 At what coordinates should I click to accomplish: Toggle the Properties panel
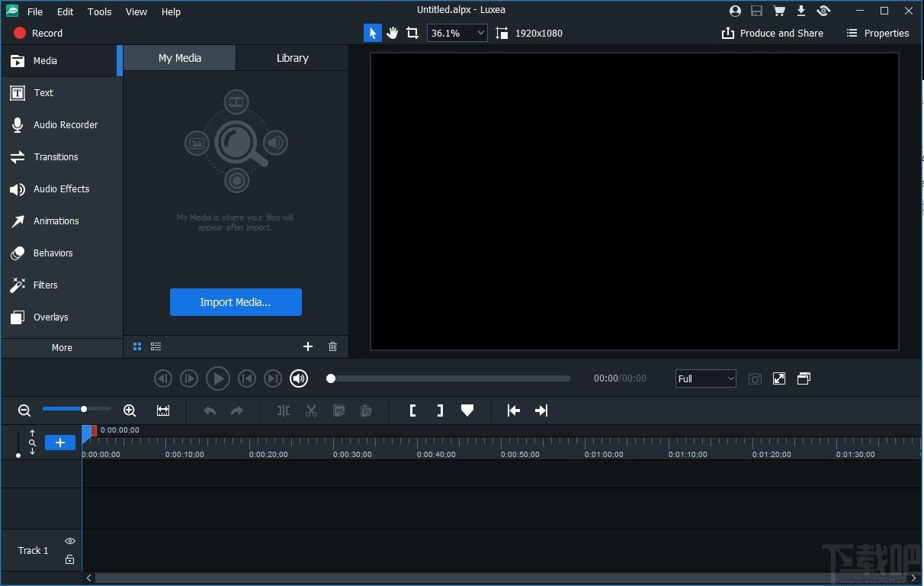[877, 33]
